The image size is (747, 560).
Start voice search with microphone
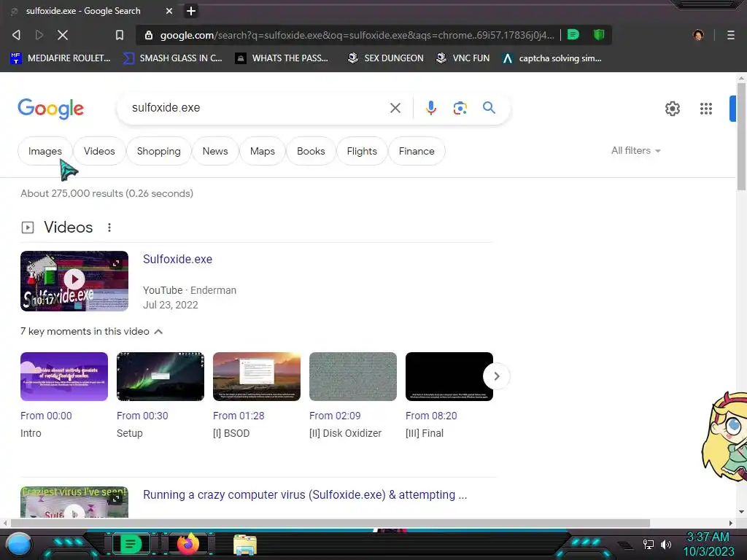click(x=430, y=108)
